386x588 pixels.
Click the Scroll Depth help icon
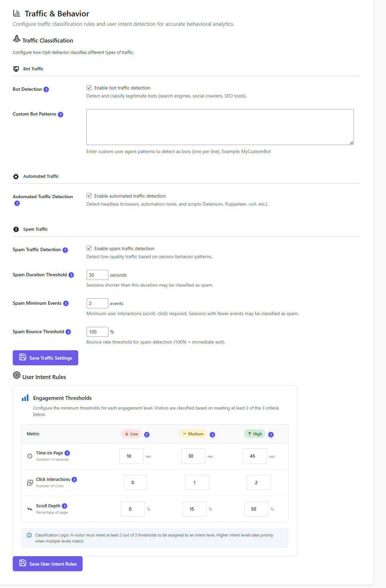point(65,506)
